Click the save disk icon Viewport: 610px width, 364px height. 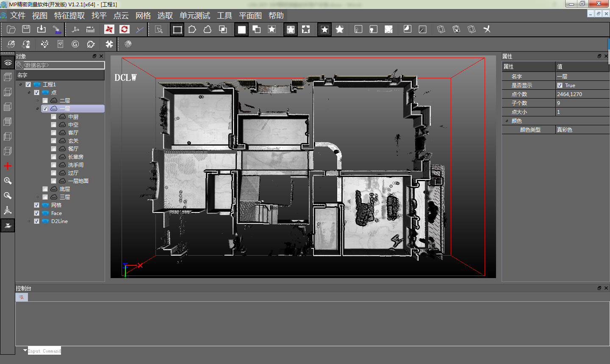point(26,29)
